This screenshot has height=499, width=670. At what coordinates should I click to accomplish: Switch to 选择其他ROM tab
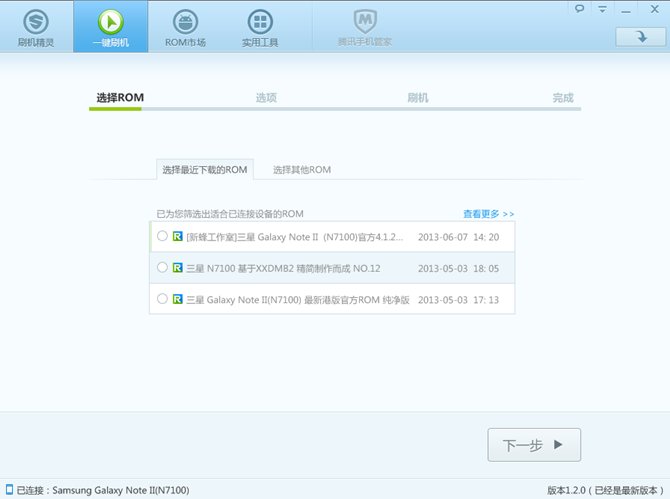[x=302, y=170]
